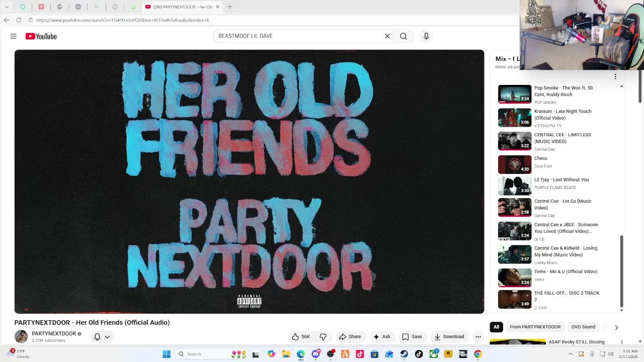The height and width of the screenshot is (362, 644).
Task: Select the All filter chip
Action: tap(496, 327)
